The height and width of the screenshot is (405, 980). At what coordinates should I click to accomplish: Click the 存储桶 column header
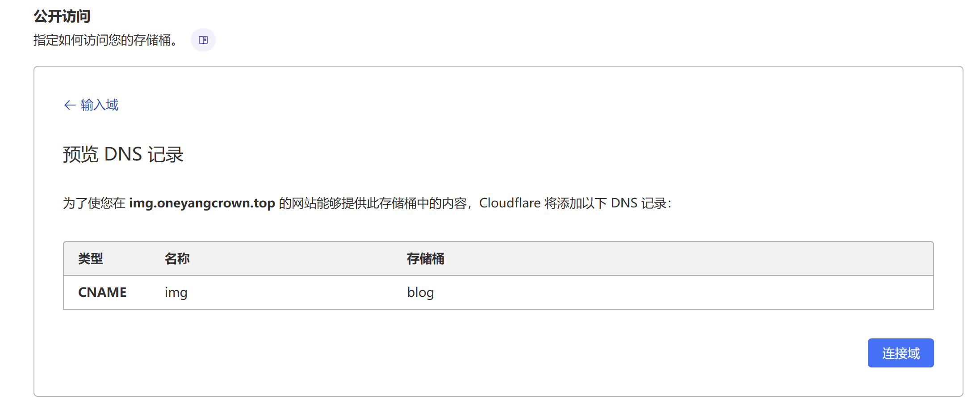[425, 259]
